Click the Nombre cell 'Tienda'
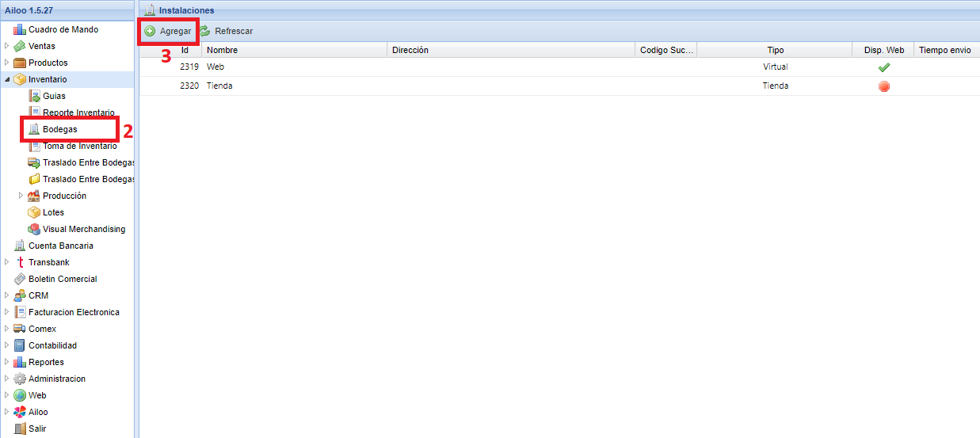This screenshot has height=438, width=980. [219, 86]
